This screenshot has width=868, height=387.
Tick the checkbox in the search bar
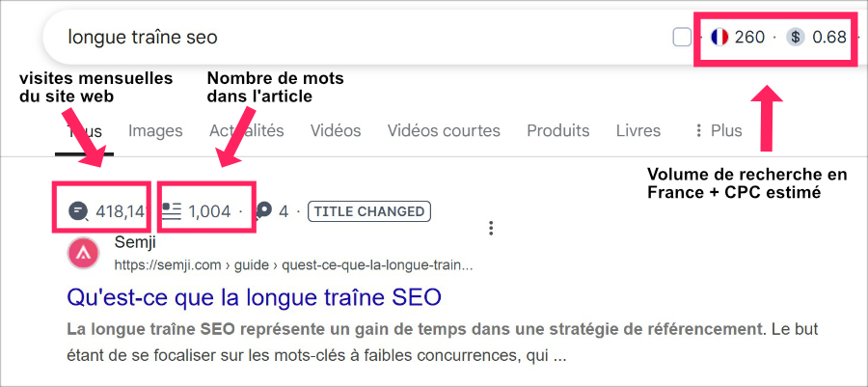click(682, 38)
